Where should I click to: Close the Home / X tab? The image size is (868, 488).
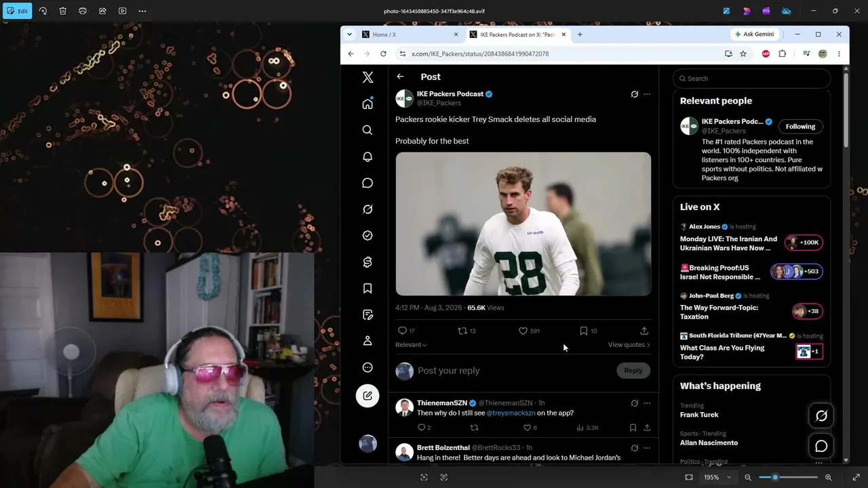point(456,35)
